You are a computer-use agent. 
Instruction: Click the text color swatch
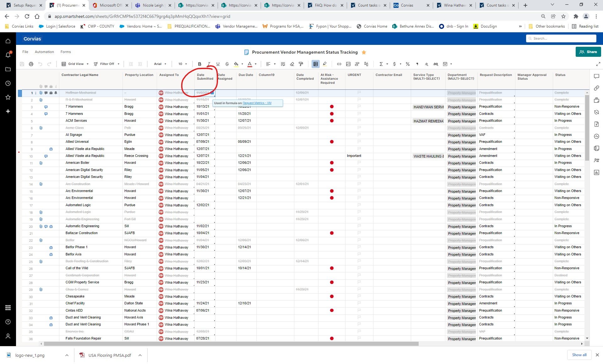(x=250, y=64)
